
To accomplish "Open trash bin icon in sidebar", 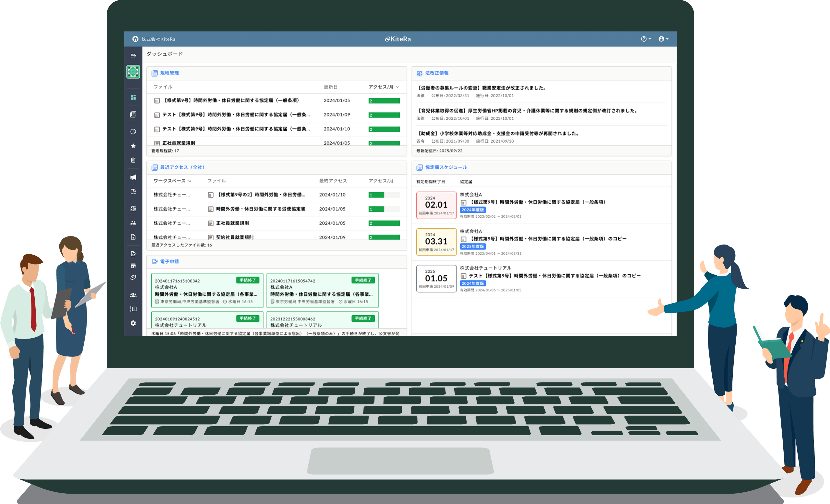I will click(133, 160).
